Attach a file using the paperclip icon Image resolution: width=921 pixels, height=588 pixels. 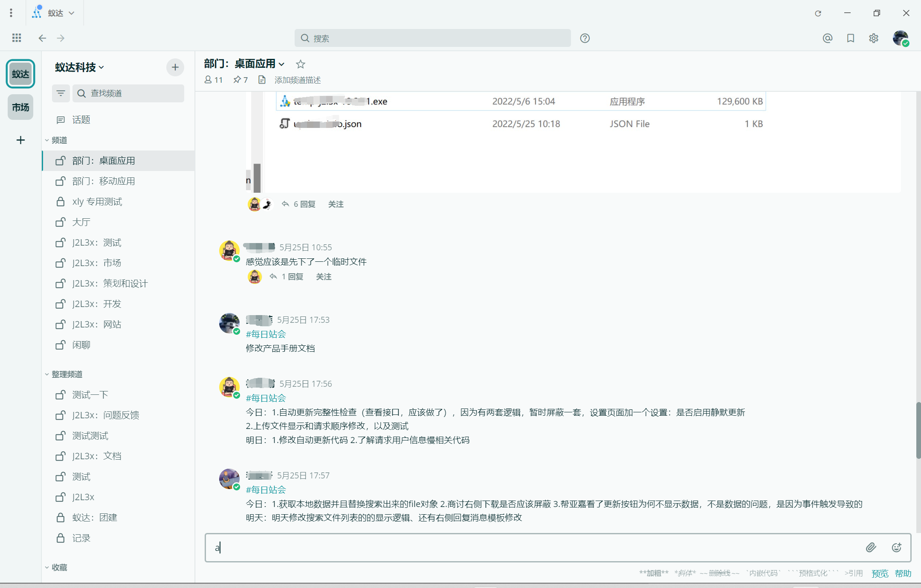coord(871,547)
